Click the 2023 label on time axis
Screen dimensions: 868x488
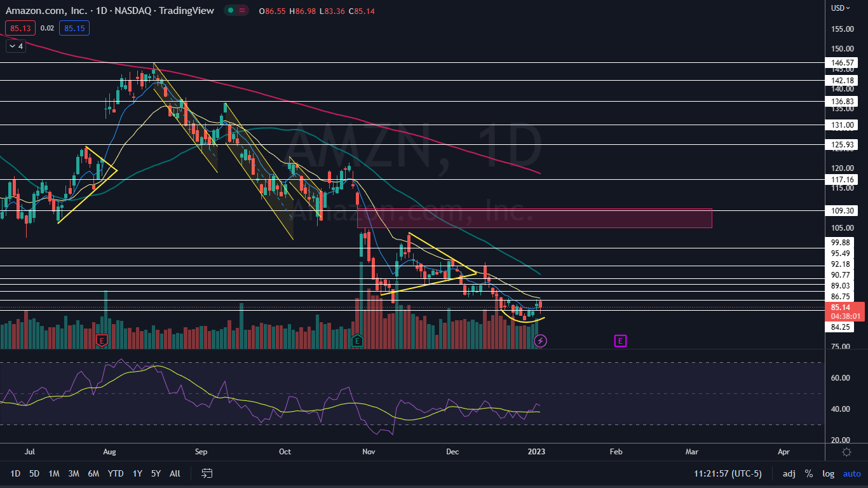[536, 452]
